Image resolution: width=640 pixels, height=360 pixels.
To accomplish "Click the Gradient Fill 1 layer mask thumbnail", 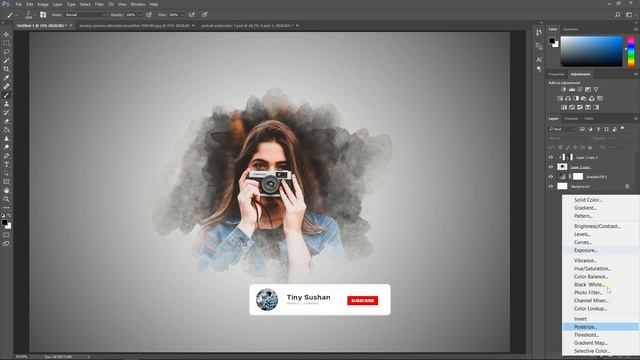I will (x=578, y=176).
